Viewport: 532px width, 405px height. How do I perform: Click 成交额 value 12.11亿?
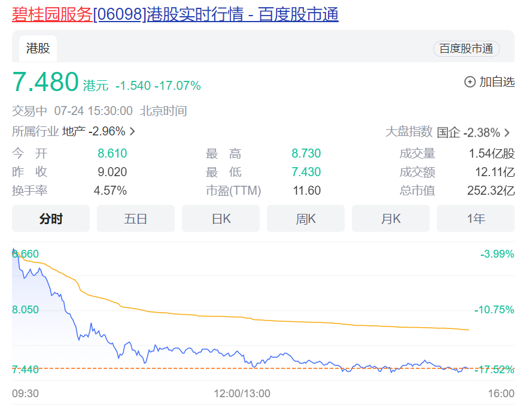495,172
